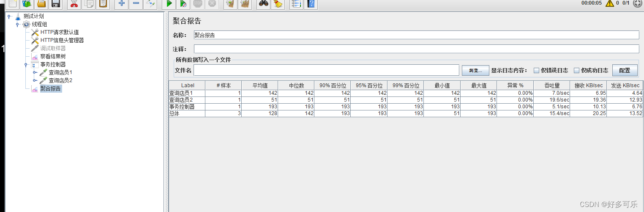Screen dimensions: 644x212
Task: Click the Reset Search broom icon
Action: (278, 4)
